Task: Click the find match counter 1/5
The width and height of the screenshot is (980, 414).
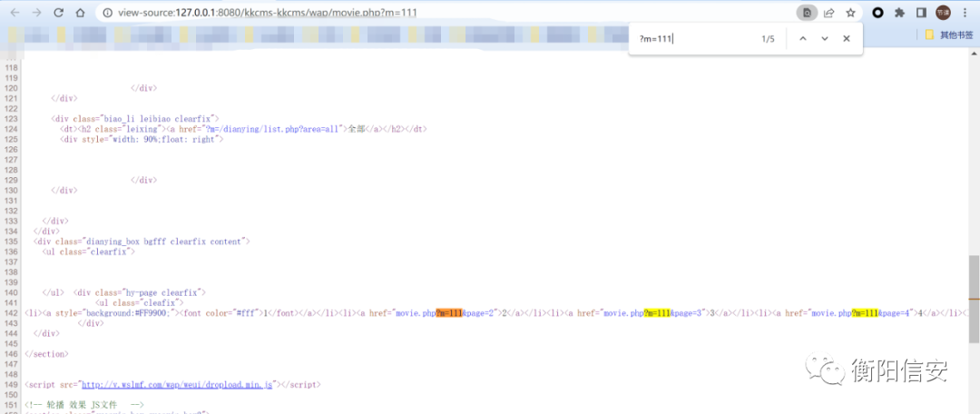Action: 768,39
